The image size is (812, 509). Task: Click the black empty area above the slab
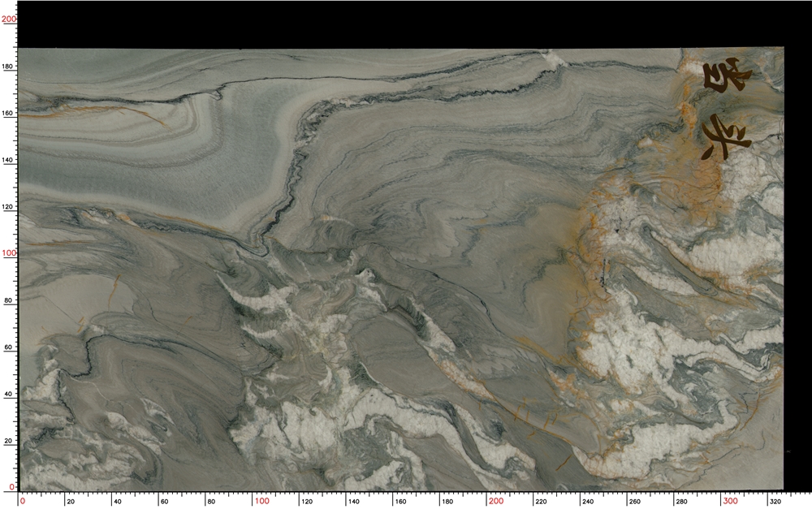pyautogui.click(x=406, y=24)
